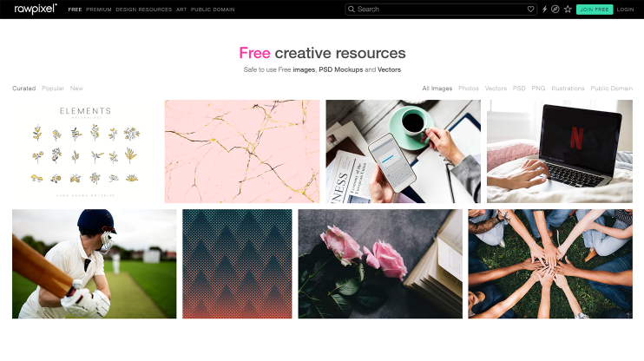This screenshot has height=361, width=644.
Task: Click the lightning bolt icon
Action: click(x=544, y=9)
